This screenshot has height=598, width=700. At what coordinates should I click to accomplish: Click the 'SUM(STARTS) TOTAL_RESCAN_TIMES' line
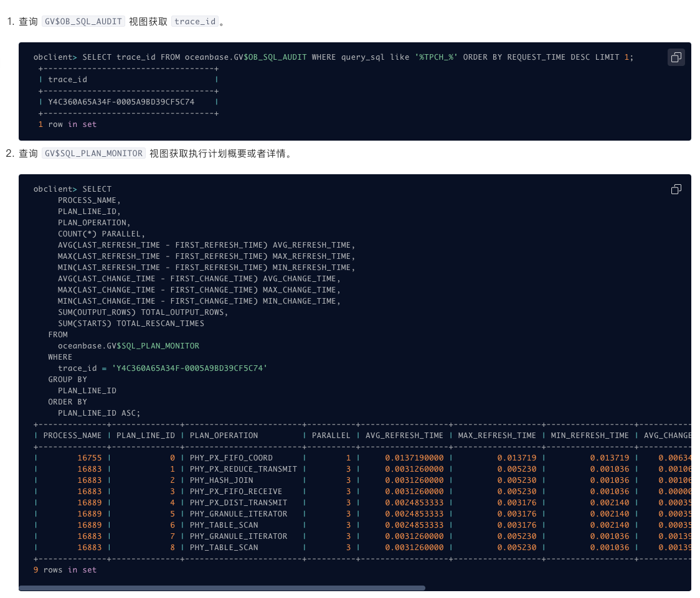tap(131, 324)
